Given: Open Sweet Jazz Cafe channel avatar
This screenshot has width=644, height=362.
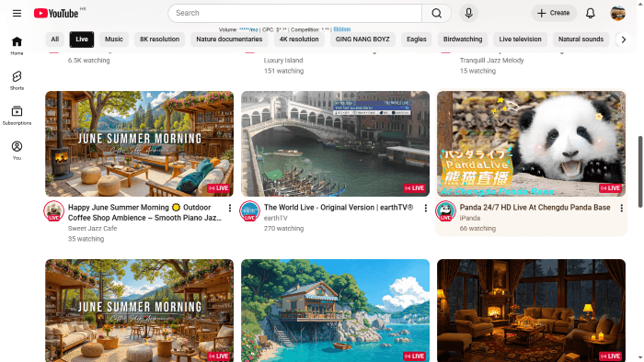Looking at the screenshot, I should (x=53, y=211).
